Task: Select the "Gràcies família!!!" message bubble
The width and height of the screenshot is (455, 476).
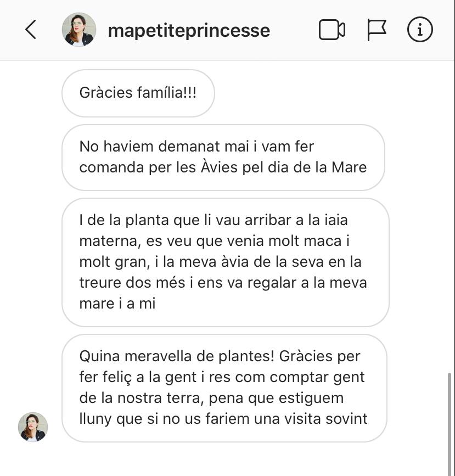Action: [138, 93]
